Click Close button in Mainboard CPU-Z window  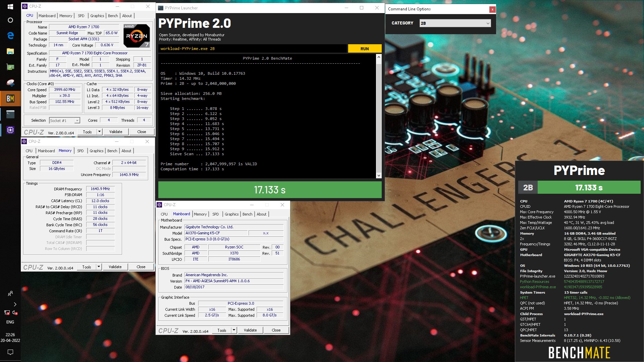pyautogui.click(x=276, y=330)
